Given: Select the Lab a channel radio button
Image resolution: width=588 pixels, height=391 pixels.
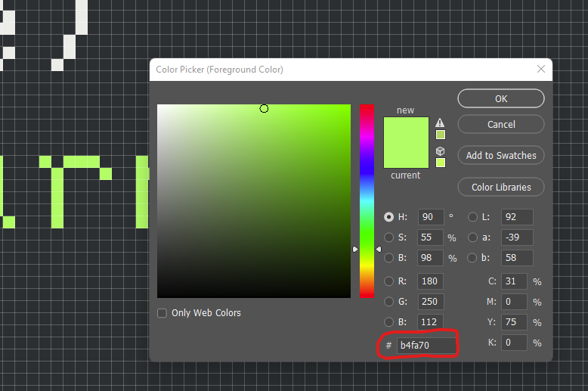Looking at the screenshot, I should click(x=473, y=237).
